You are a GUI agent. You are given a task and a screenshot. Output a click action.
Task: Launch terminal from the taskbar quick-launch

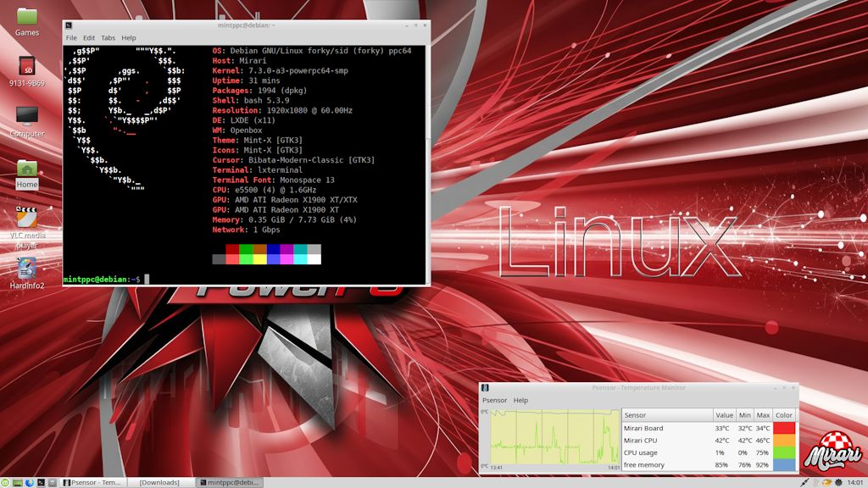click(41, 482)
